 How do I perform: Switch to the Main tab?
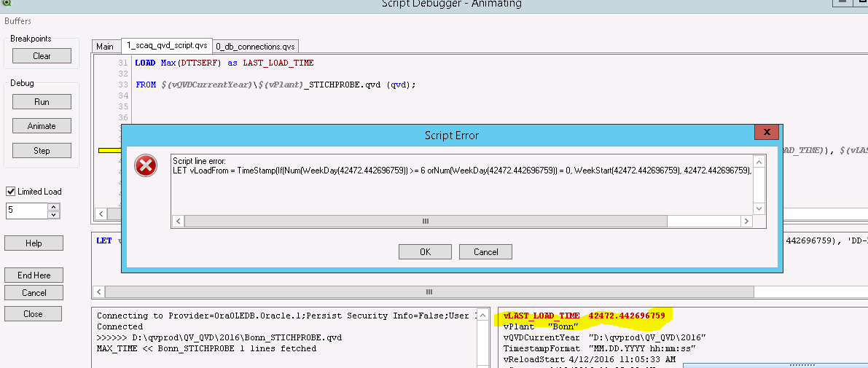(105, 46)
